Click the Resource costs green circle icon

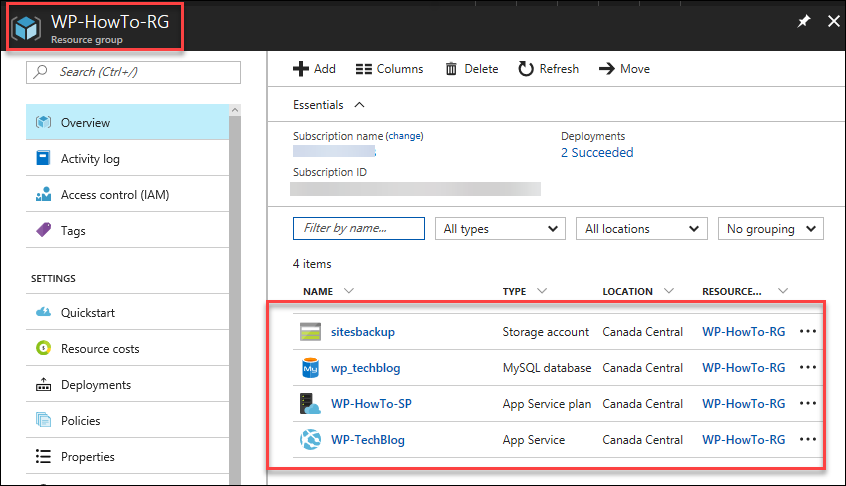43,348
